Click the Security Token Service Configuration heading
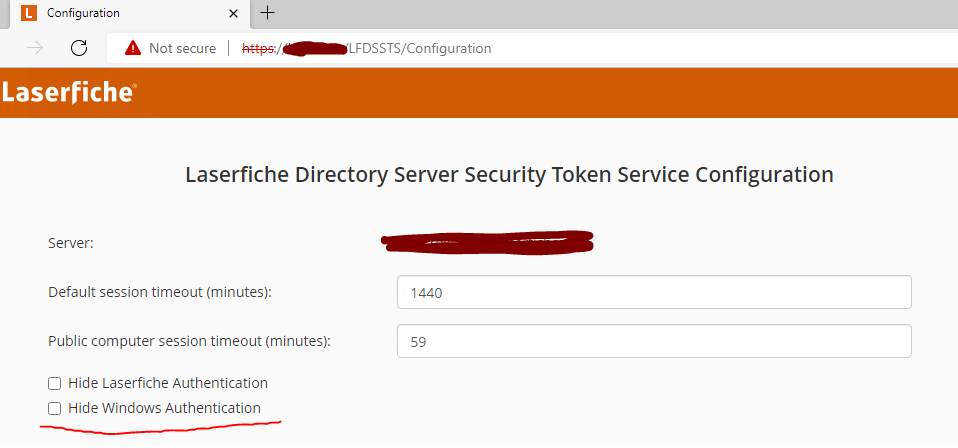The width and height of the screenshot is (958, 448). (x=509, y=174)
